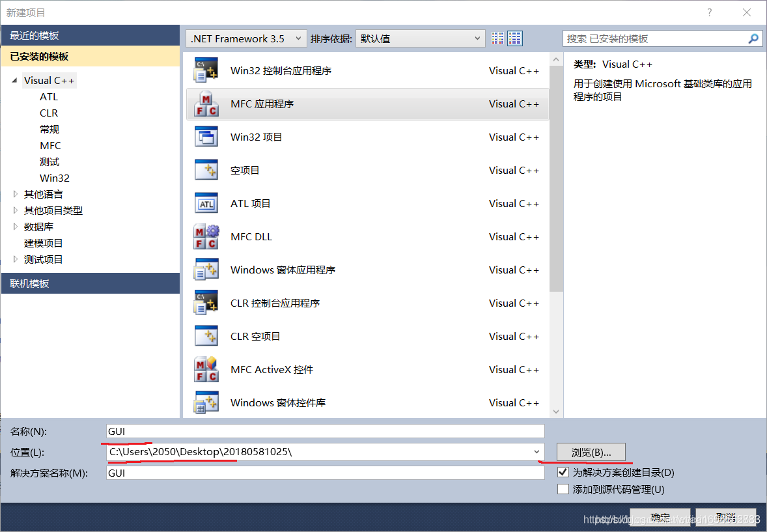Close the 新建项目 dialog
Image resolution: width=767 pixels, height=532 pixels.
tap(746, 13)
